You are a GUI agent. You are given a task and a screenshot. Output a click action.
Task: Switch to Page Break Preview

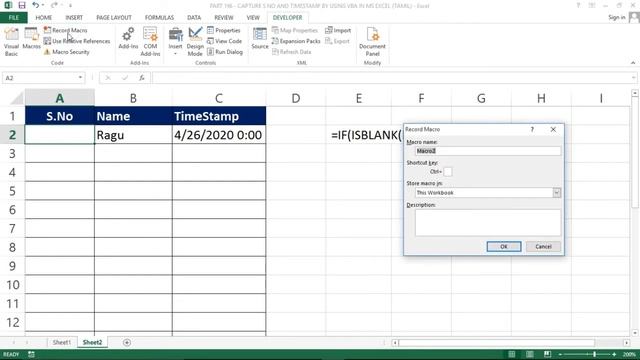click(x=547, y=354)
